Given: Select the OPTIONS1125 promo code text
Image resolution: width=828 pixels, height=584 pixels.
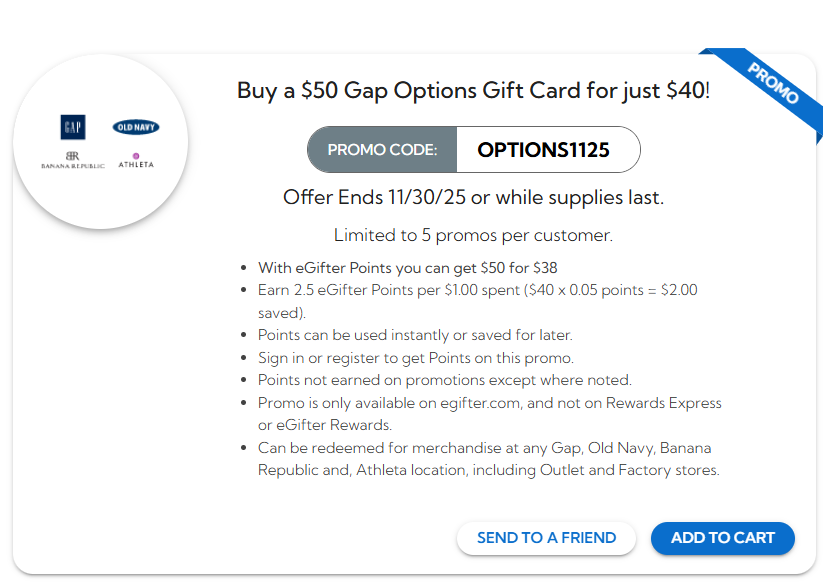Looking at the screenshot, I should tap(543, 150).
